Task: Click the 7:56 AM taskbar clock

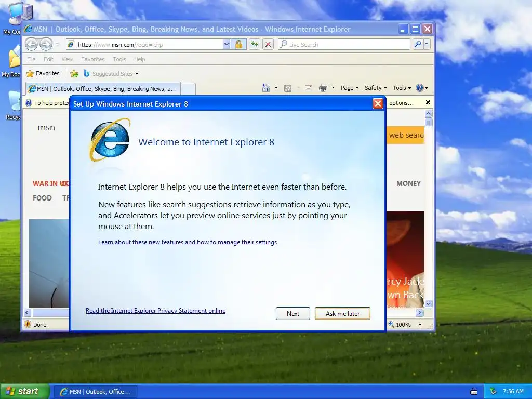Action: [513, 391]
